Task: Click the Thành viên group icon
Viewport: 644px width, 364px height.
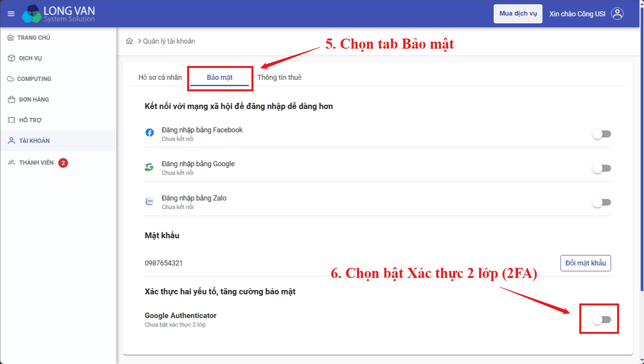Action: (11, 162)
